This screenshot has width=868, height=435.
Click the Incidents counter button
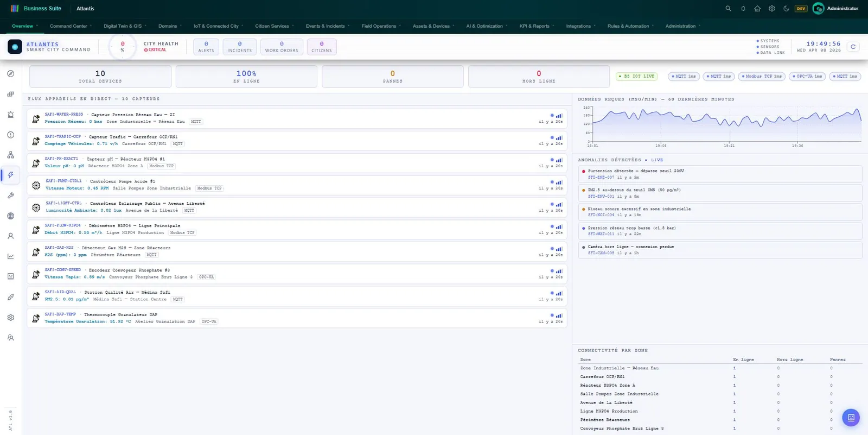(240, 47)
